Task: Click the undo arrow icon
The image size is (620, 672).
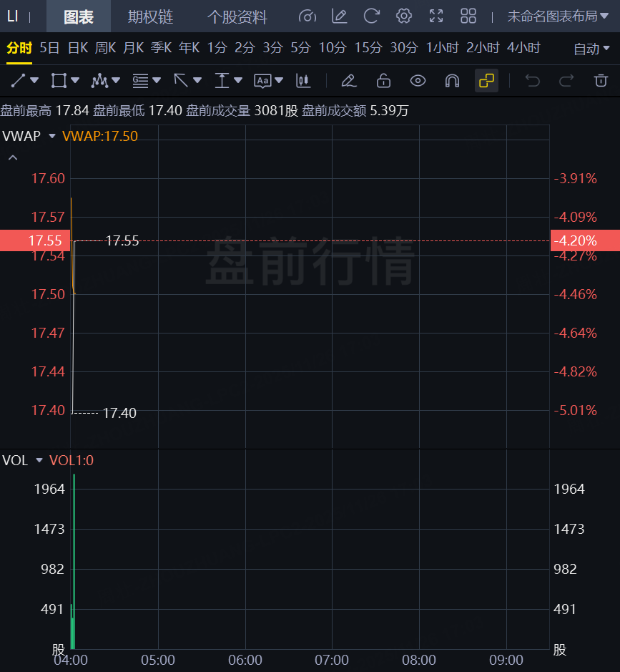Action: (x=533, y=80)
